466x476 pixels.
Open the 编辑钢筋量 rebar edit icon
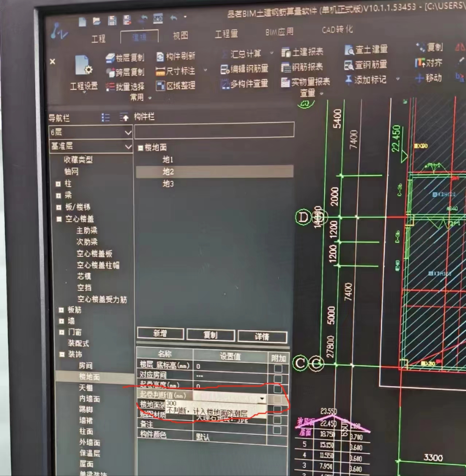(x=225, y=69)
